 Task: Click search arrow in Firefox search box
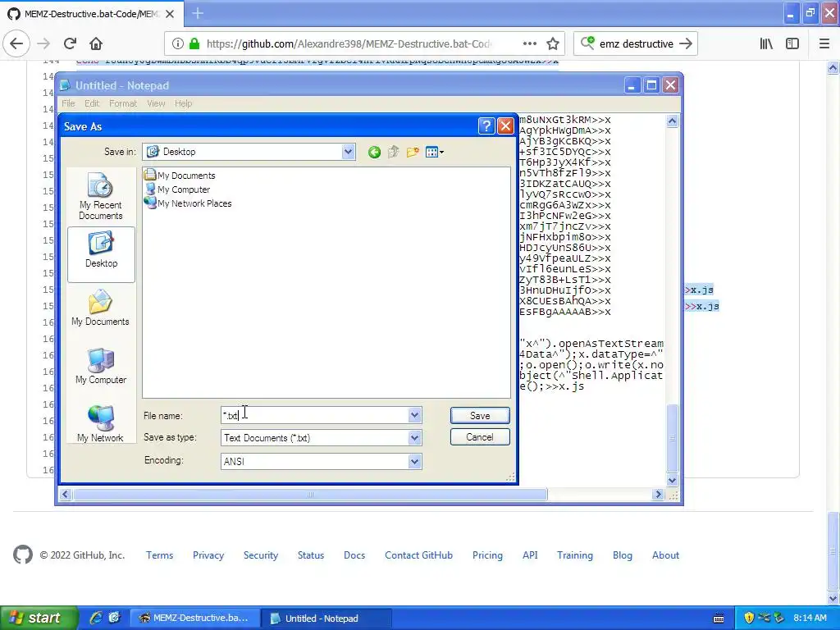point(686,44)
